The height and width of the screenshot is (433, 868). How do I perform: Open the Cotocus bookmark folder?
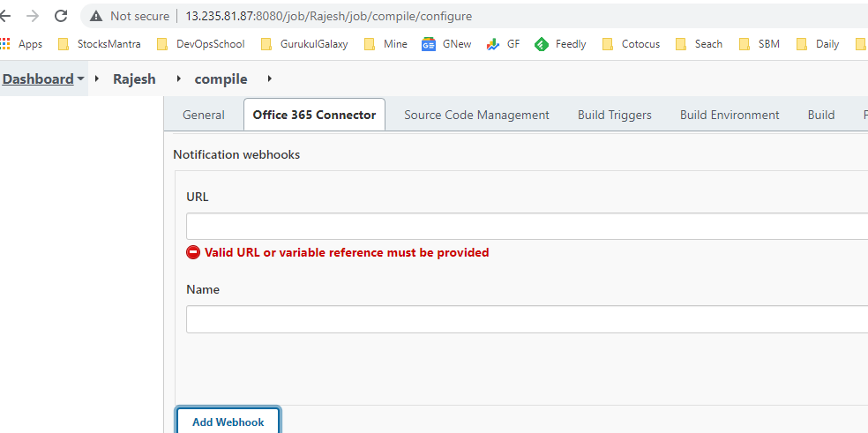[x=631, y=44]
